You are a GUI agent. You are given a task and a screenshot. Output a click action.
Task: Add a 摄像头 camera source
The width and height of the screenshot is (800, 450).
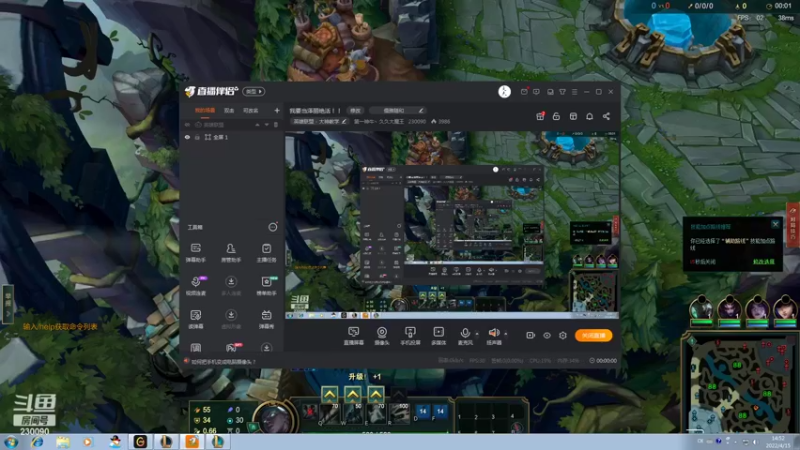[x=382, y=336]
